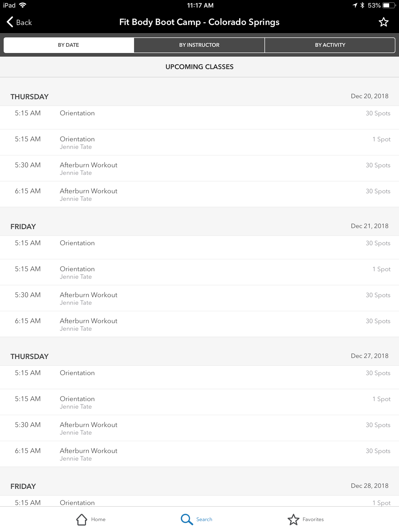Switch to the By Instructor tab

199,45
